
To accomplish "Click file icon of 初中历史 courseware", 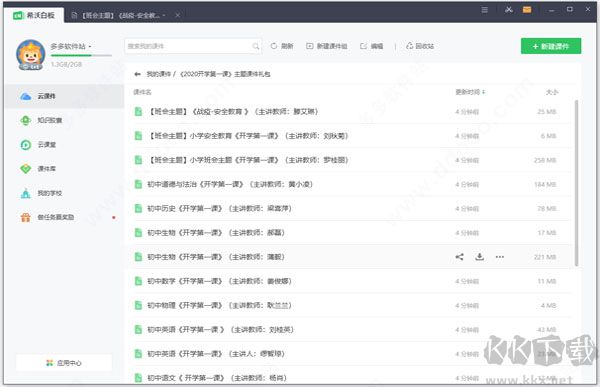I will click(x=139, y=209).
